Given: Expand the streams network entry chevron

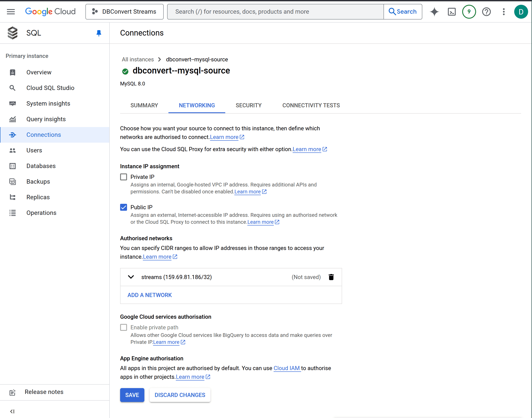Looking at the screenshot, I should [131, 277].
